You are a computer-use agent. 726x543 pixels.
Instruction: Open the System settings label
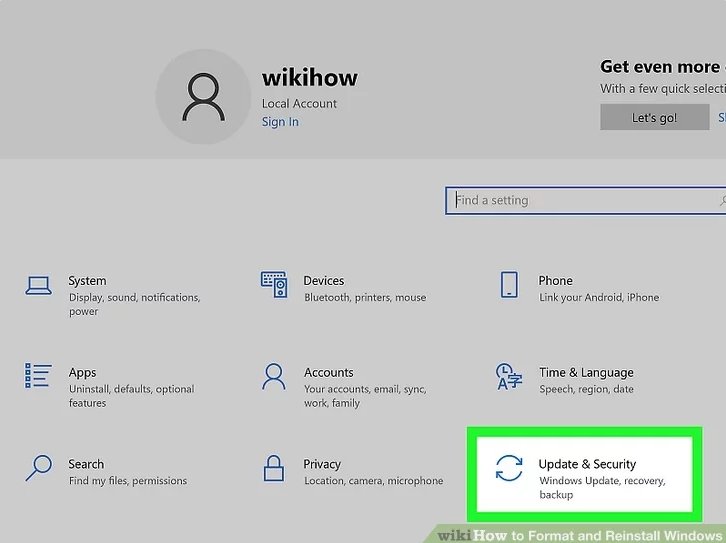[x=87, y=281]
